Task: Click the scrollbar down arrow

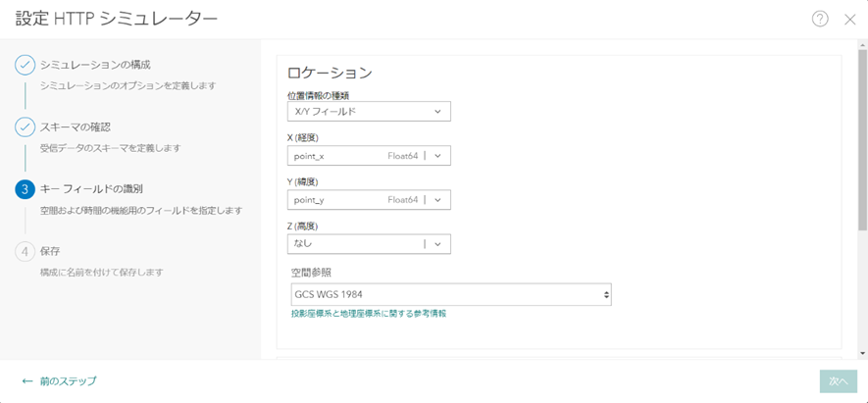Action: coord(862,353)
